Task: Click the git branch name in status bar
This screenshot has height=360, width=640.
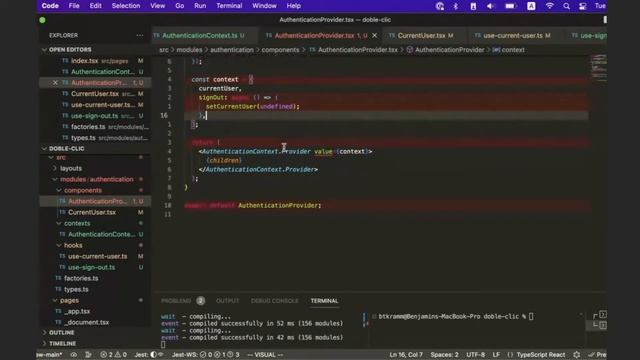Action: [49, 355]
